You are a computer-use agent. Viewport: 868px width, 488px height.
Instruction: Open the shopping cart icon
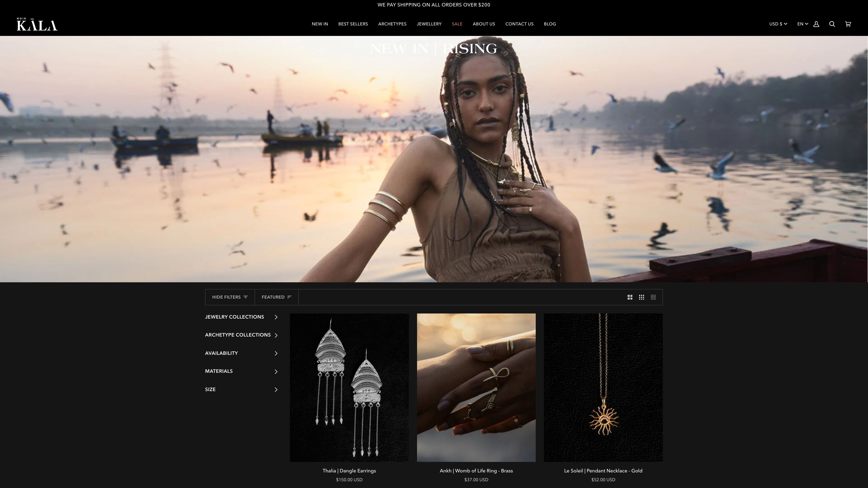pyautogui.click(x=848, y=24)
